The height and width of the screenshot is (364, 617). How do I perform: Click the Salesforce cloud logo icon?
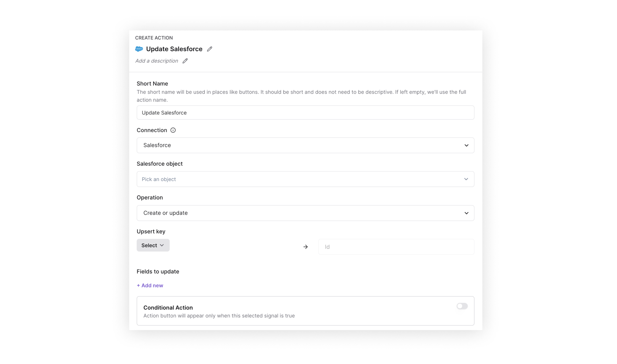pyautogui.click(x=139, y=49)
